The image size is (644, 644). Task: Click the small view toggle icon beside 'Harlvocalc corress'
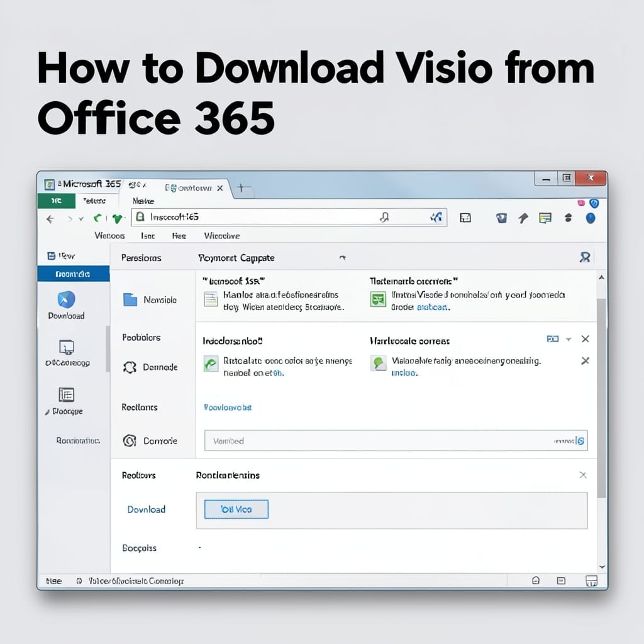[x=552, y=339]
